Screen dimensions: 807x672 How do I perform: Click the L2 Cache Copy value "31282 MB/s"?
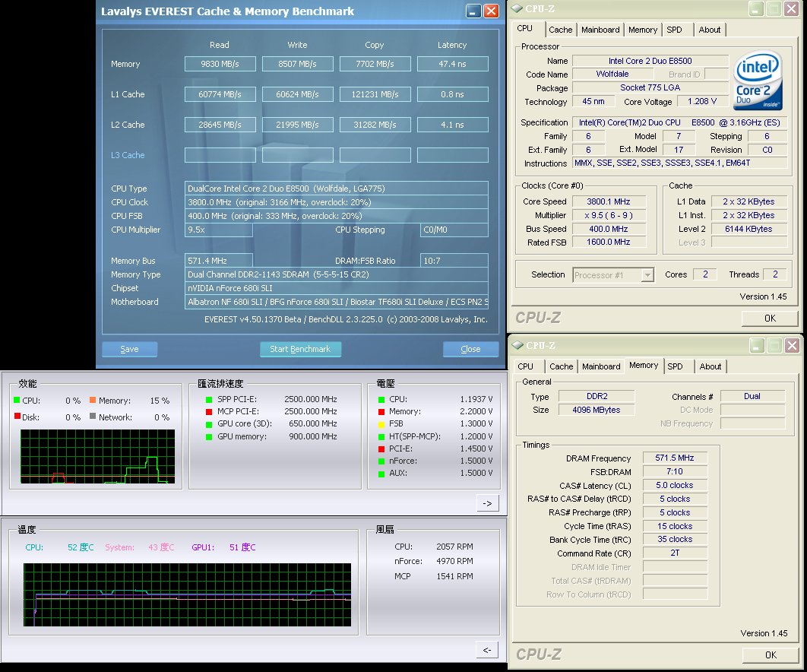[x=375, y=125]
